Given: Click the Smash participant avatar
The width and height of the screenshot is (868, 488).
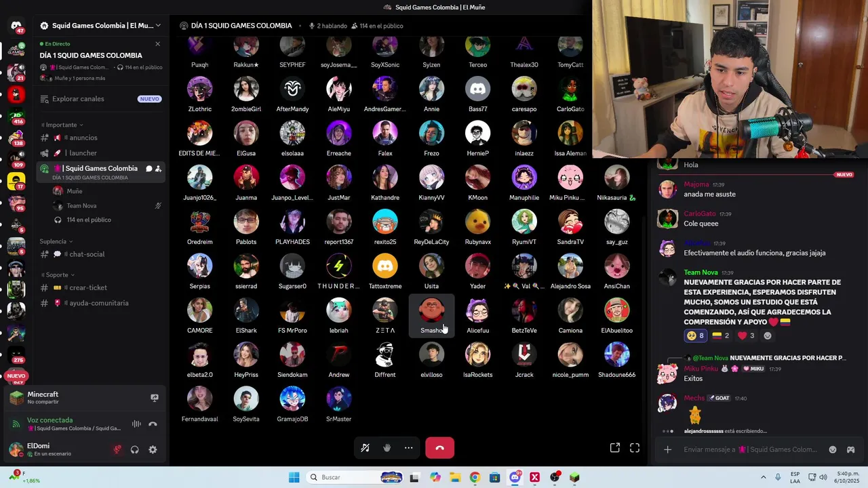Looking at the screenshot, I should click(x=431, y=310).
